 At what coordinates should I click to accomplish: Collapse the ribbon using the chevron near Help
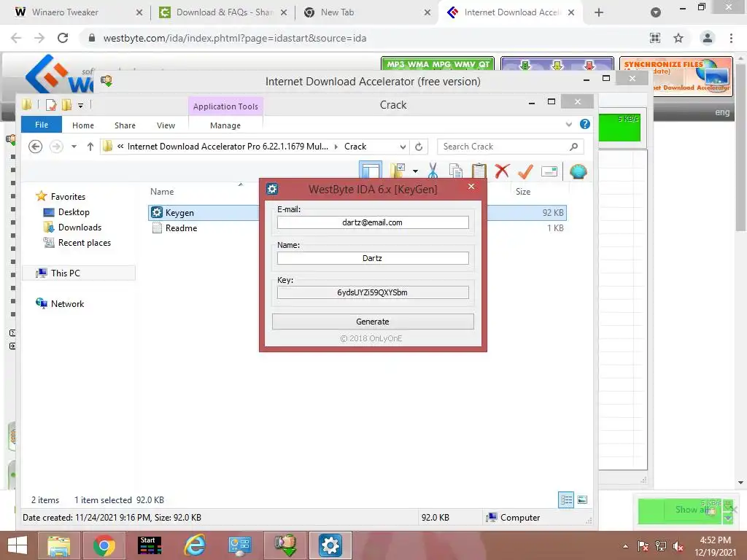(x=569, y=125)
